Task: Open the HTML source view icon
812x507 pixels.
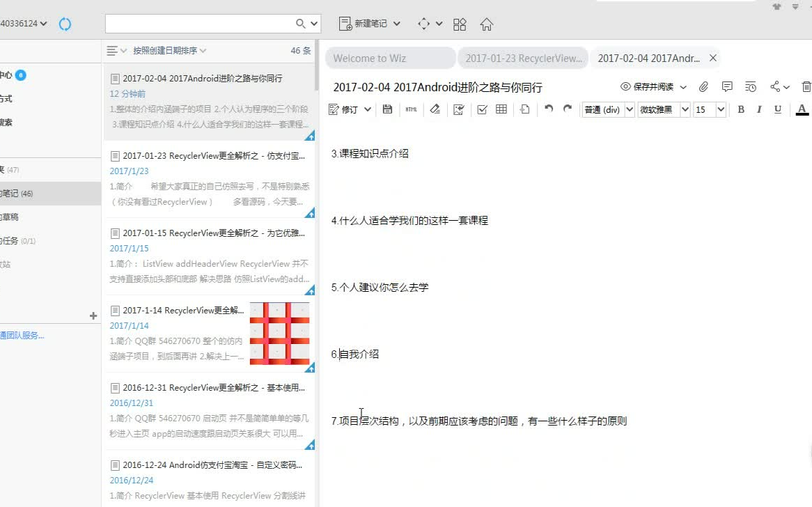Action: coord(411,109)
